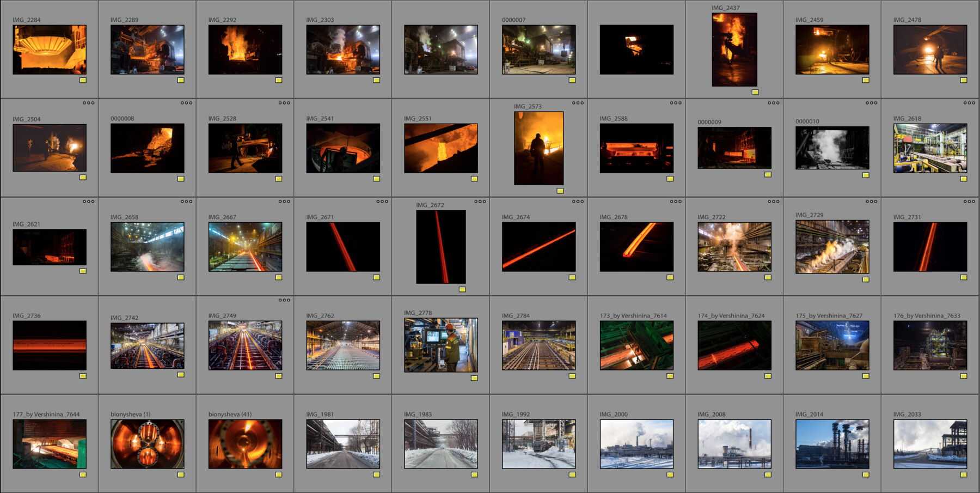Select the thumbnail IMG_2284

pyautogui.click(x=49, y=49)
